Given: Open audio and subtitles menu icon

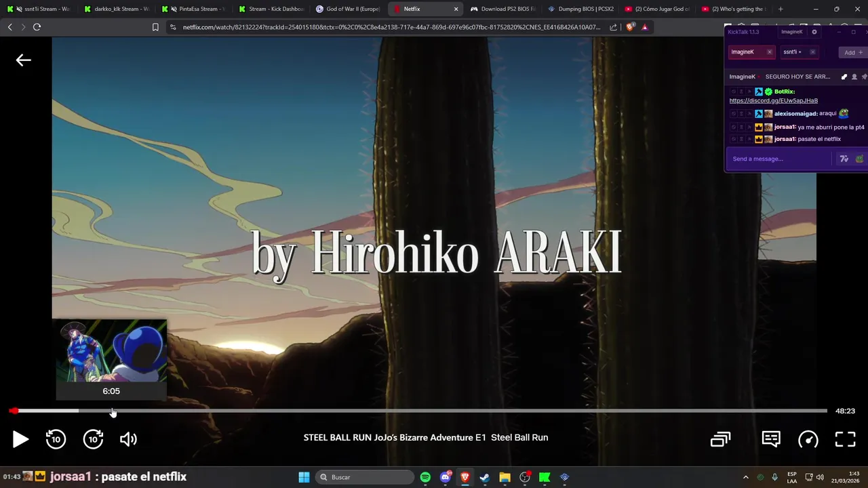Looking at the screenshot, I should [x=771, y=439].
